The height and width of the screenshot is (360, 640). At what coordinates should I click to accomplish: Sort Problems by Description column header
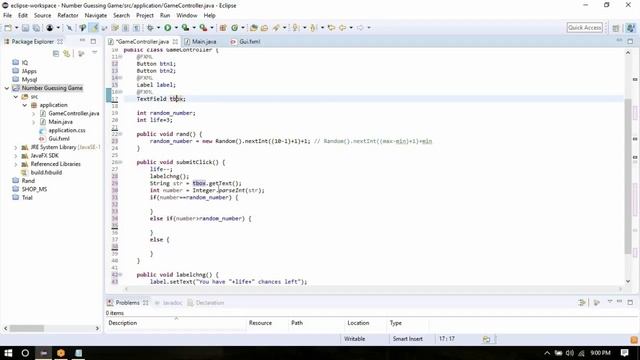click(x=176, y=323)
